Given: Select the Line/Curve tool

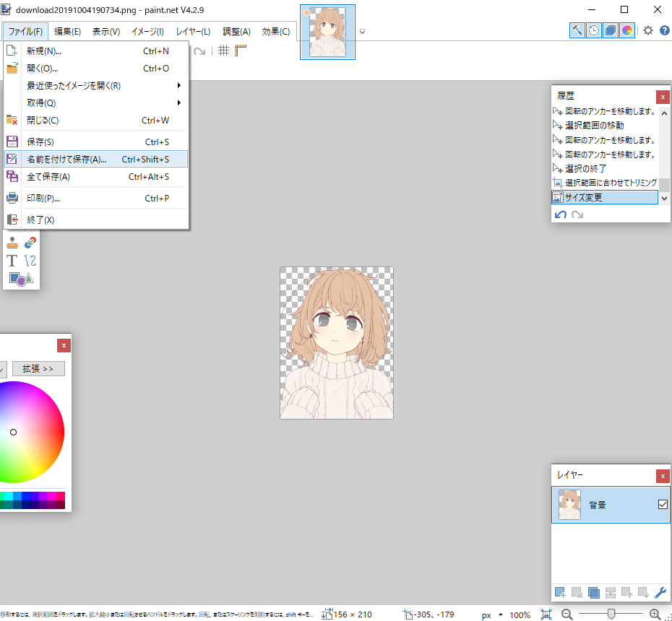Looking at the screenshot, I should pos(30,261).
